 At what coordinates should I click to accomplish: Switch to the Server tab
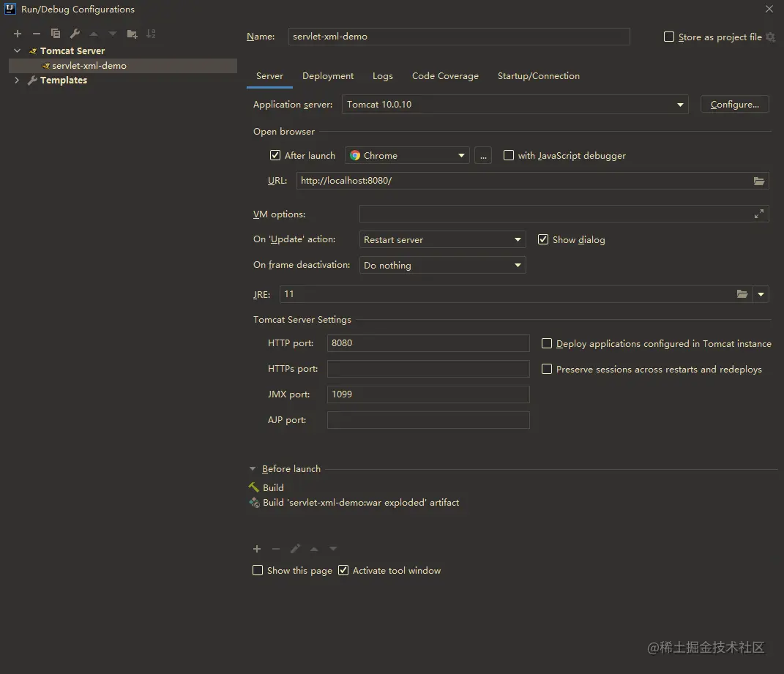point(269,76)
